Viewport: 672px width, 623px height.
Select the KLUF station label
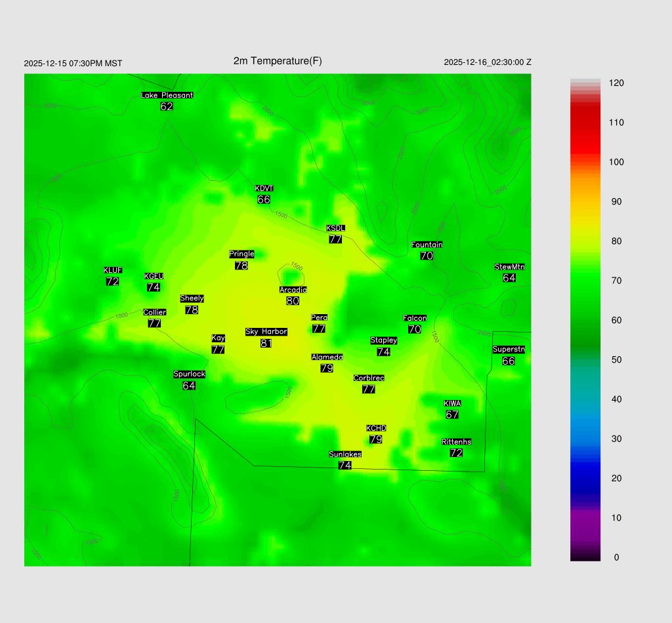pos(112,270)
